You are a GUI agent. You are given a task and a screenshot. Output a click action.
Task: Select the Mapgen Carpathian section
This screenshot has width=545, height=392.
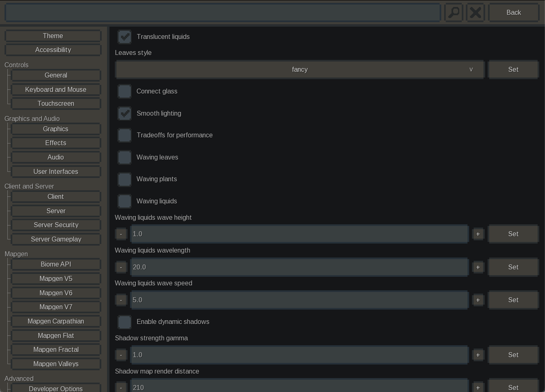(x=56, y=321)
